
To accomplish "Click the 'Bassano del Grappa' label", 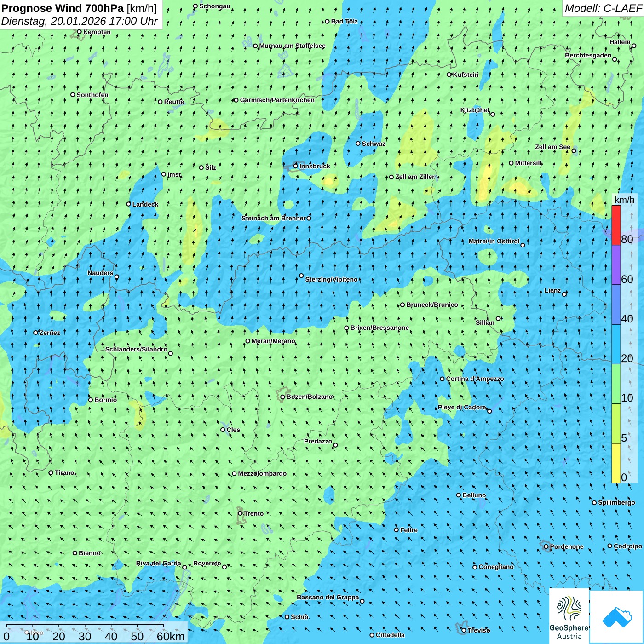I will coord(328,597).
